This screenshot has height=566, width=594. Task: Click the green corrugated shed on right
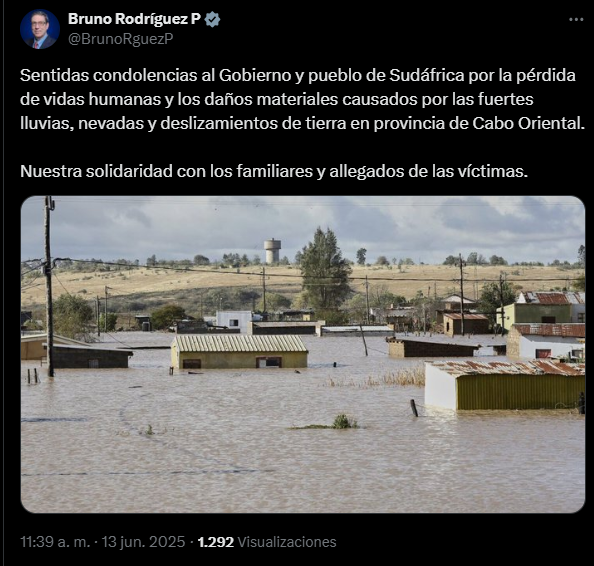[x=505, y=385]
